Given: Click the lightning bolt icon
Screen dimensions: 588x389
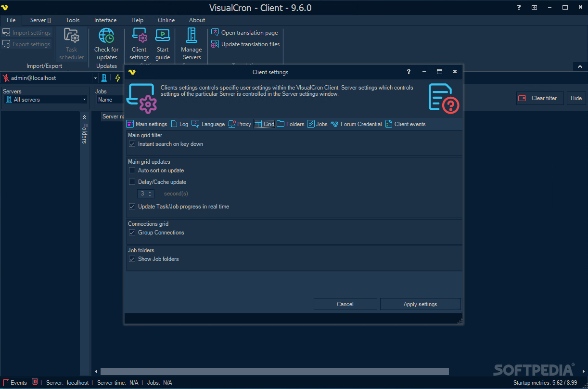Looking at the screenshot, I should 117,78.
